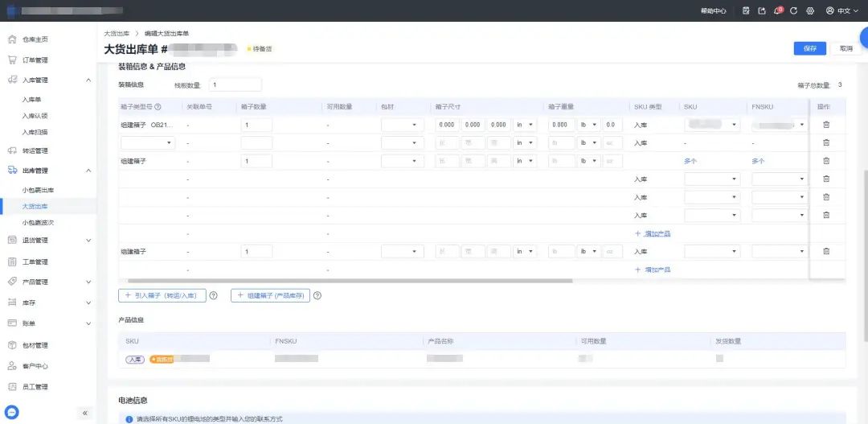Open the 包材 dropdown in the OB21 row
The image size is (868, 424).
pyautogui.click(x=403, y=125)
